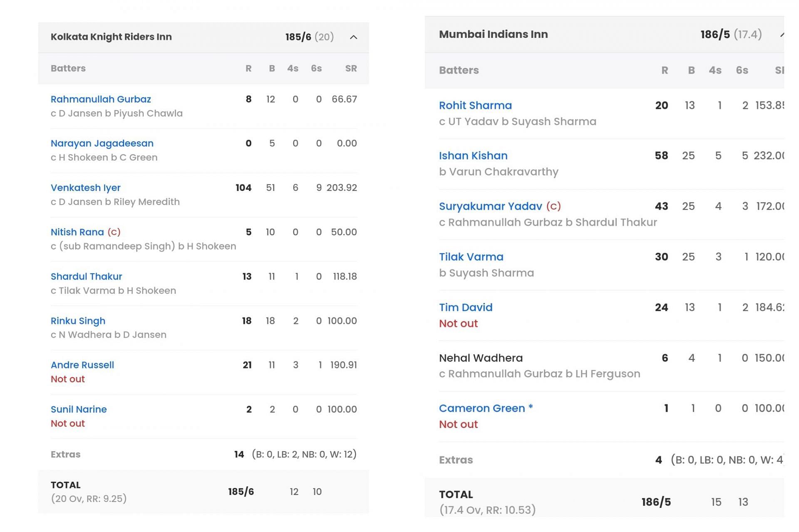This screenshot has width=799, height=532.
Task: Open Narayan Jagadeesan player profile
Action: (x=102, y=143)
